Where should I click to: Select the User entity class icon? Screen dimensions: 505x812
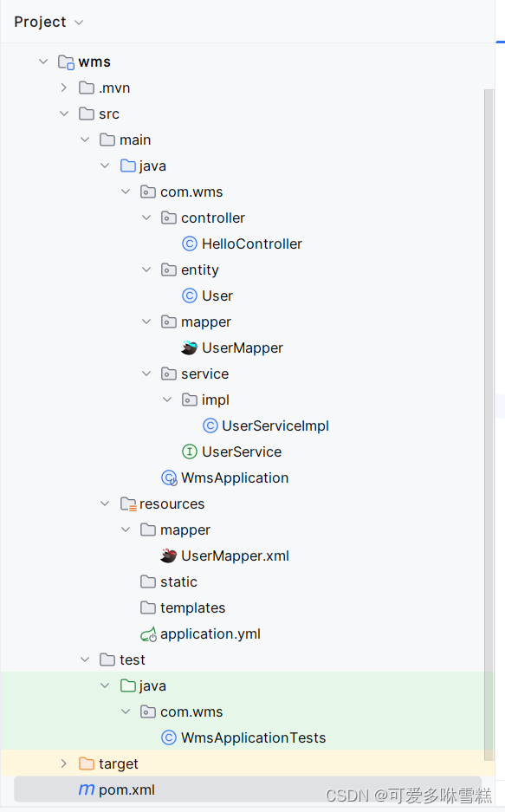click(x=189, y=296)
